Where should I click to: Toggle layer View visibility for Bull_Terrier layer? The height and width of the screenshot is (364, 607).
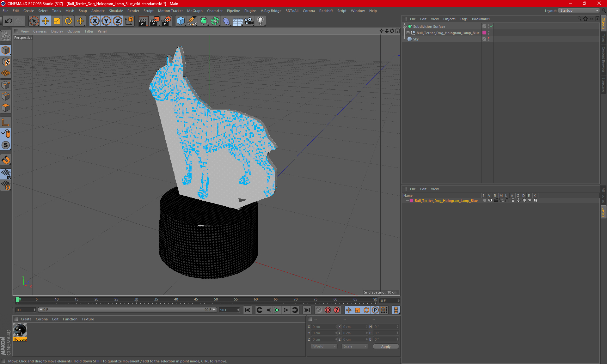pos(490,200)
